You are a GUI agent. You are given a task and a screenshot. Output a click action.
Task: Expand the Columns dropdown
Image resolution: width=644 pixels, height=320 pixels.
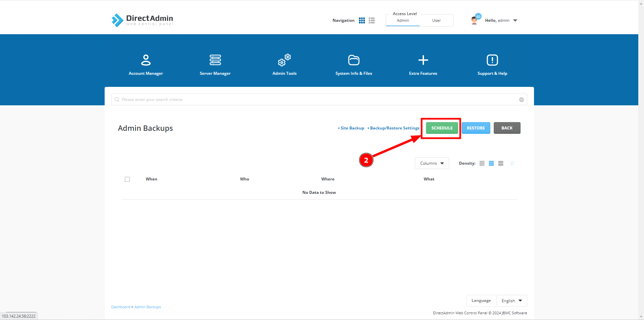click(432, 163)
